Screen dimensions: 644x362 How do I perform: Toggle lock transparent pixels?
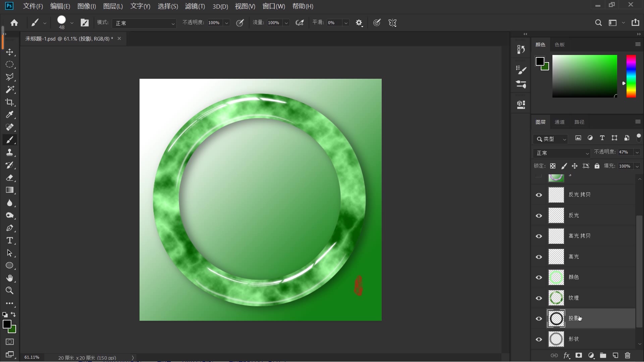[x=553, y=166]
